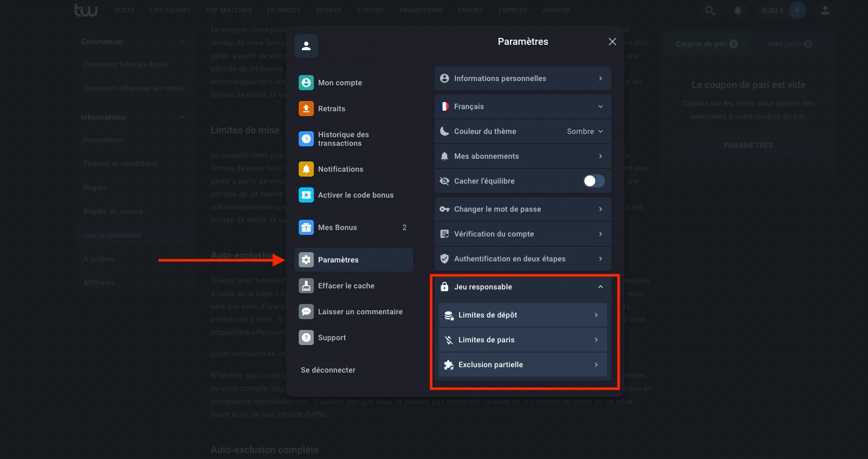Click the Laisser un commentaire chat icon
Viewport: 868px width, 459px height.
click(306, 312)
